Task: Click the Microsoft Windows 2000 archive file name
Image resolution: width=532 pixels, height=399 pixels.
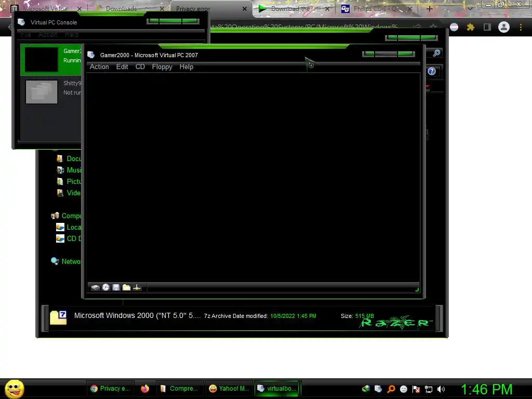Action: coord(137,315)
